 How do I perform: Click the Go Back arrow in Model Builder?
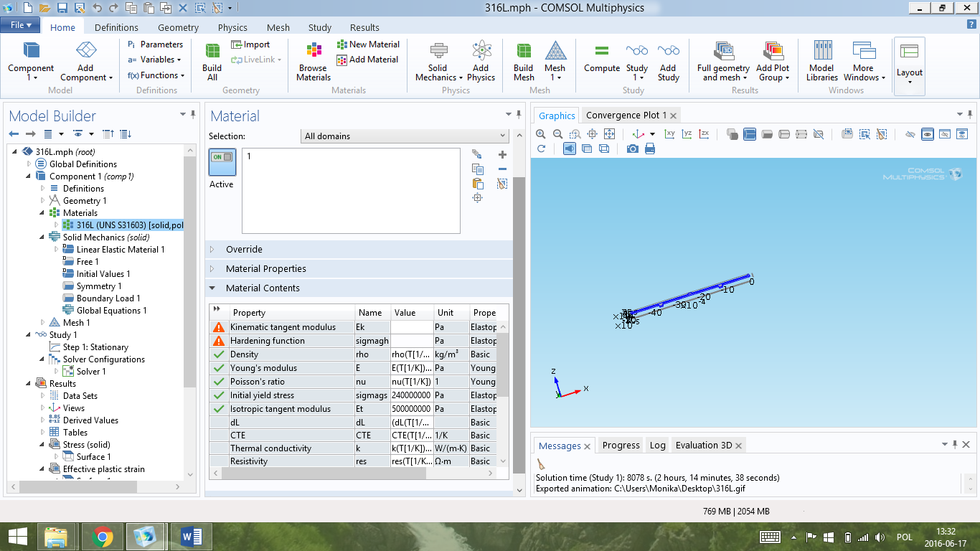[14, 134]
